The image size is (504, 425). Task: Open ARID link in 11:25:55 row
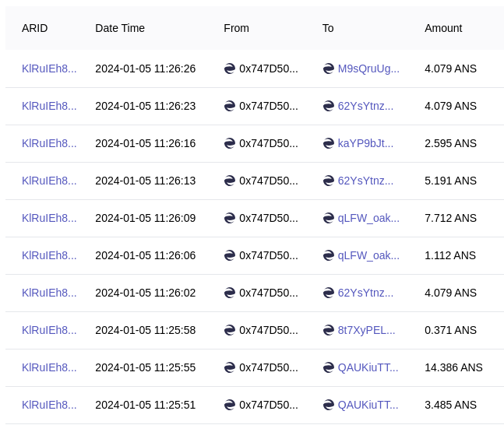click(x=49, y=367)
